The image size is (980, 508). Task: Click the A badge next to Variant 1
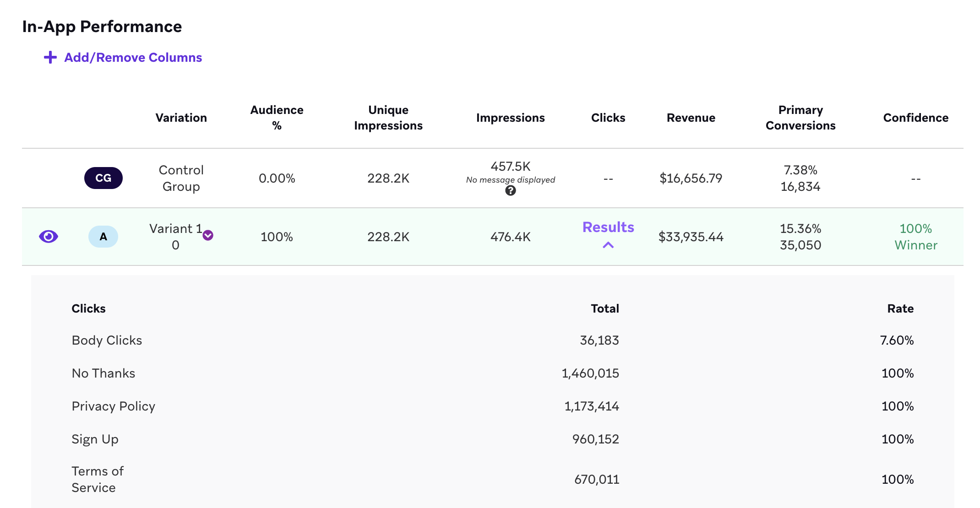pyautogui.click(x=103, y=237)
